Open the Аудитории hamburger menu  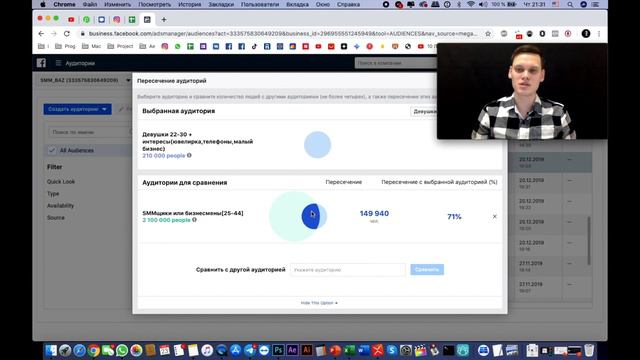(x=58, y=63)
